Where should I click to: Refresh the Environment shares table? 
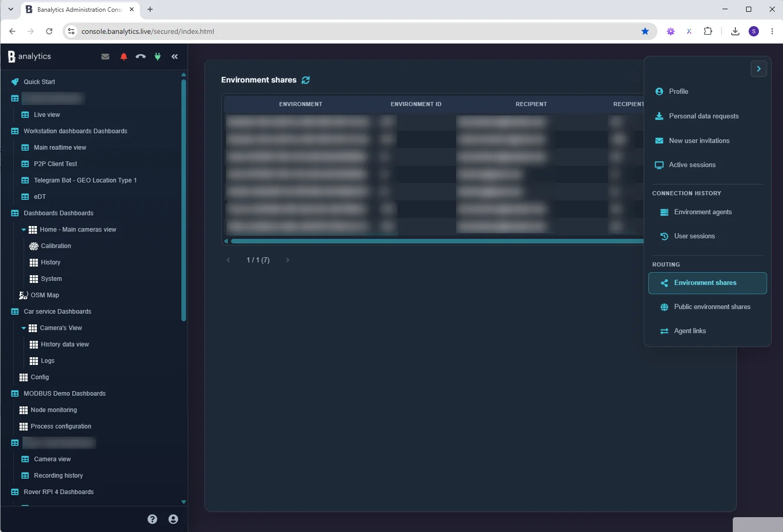306,80
